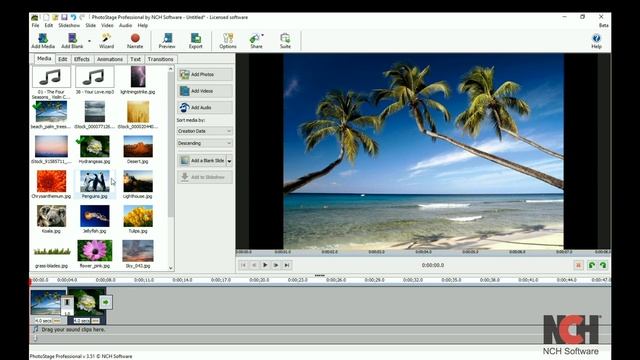Jump to end of the preview
Screen dimensions: 640x360
[x=287, y=265]
